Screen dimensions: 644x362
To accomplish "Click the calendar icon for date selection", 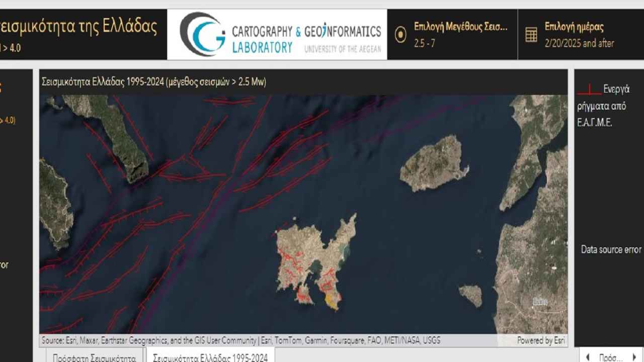I will click(x=531, y=35).
